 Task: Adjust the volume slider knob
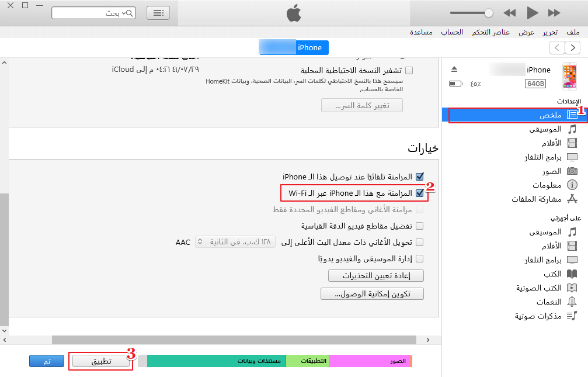click(488, 13)
